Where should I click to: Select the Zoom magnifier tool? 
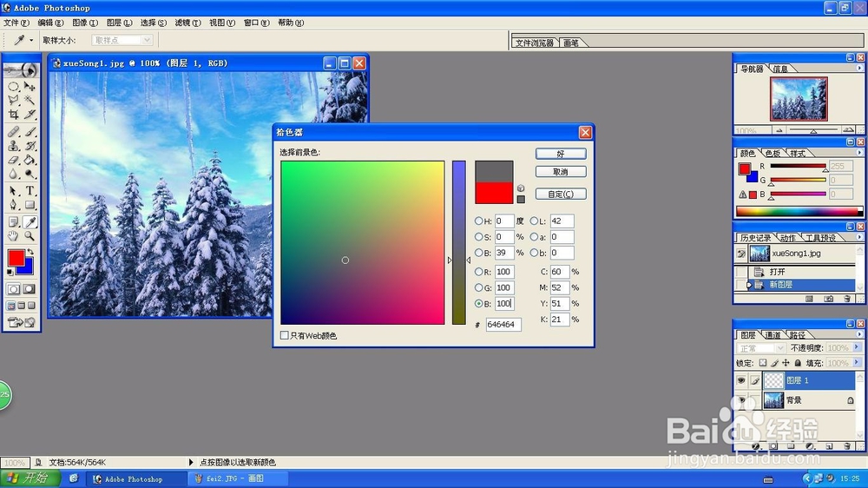coord(30,236)
